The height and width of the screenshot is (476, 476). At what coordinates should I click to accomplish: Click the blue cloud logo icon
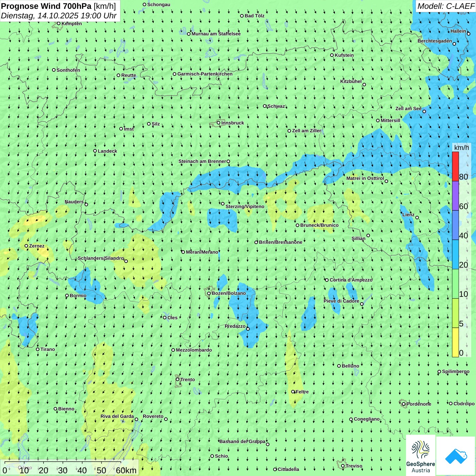click(456, 456)
